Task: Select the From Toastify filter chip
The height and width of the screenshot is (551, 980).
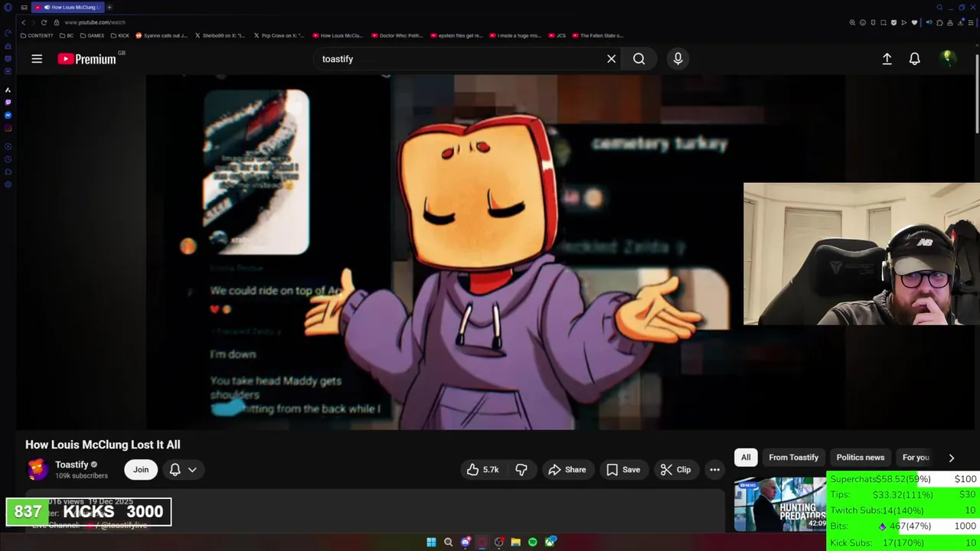Action: point(793,458)
